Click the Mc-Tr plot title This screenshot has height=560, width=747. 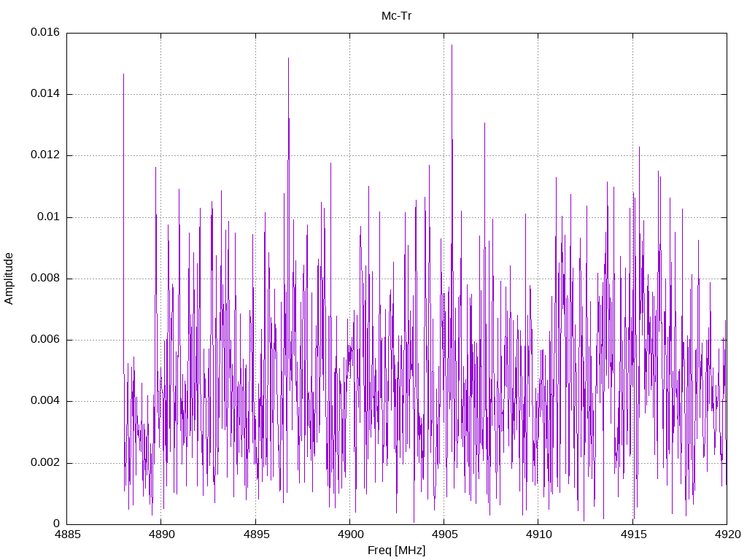396,16
